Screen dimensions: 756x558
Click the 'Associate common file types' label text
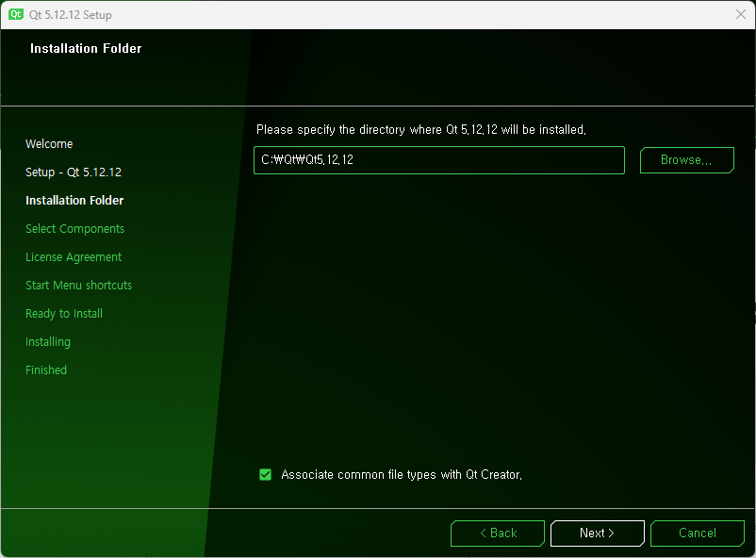pyautogui.click(x=402, y=474)
